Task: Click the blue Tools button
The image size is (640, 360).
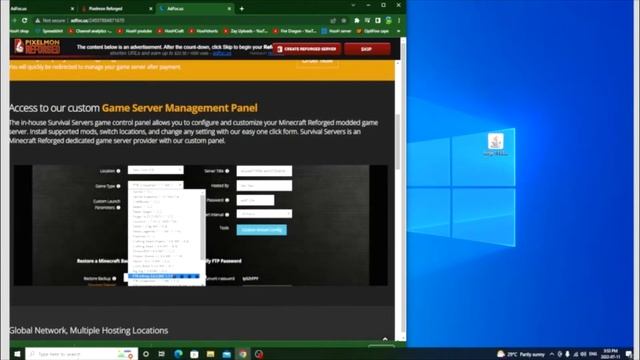Action: point(262,229)
